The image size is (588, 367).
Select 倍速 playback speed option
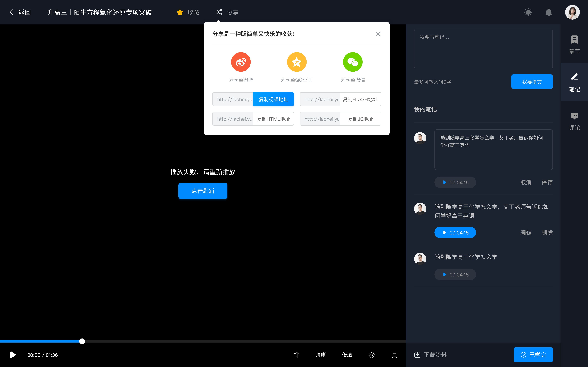coord(347,355)
